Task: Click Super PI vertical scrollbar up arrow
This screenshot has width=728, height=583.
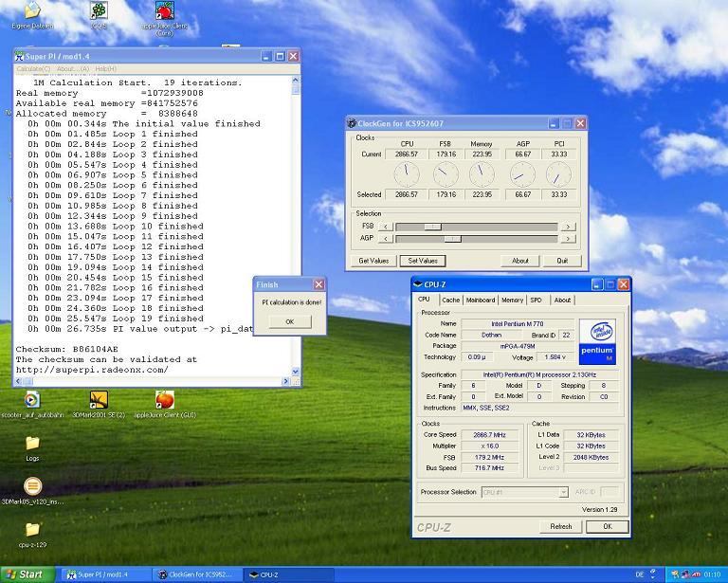Action: (x=296, y=81)
